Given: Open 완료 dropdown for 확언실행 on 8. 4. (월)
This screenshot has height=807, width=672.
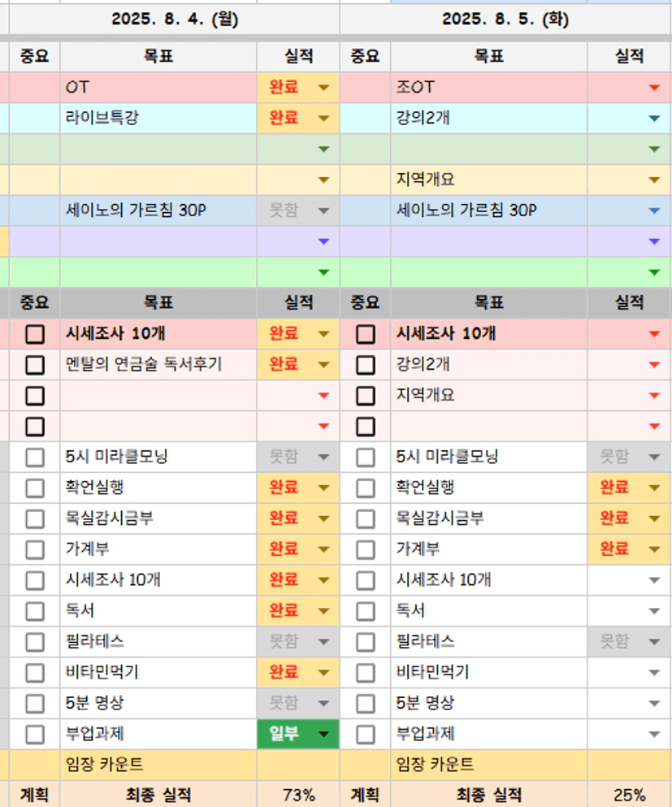Looking at the screenshot, I should click(x=323, y=488).
